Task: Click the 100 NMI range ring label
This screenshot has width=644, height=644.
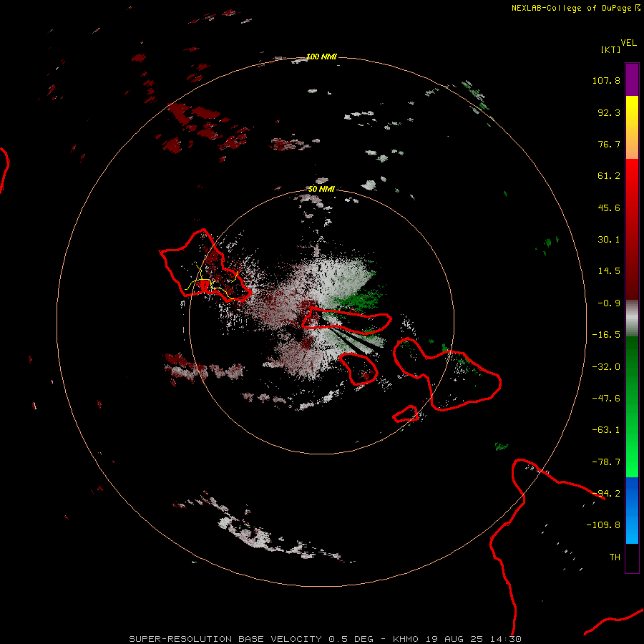Action: click(321, 57)
